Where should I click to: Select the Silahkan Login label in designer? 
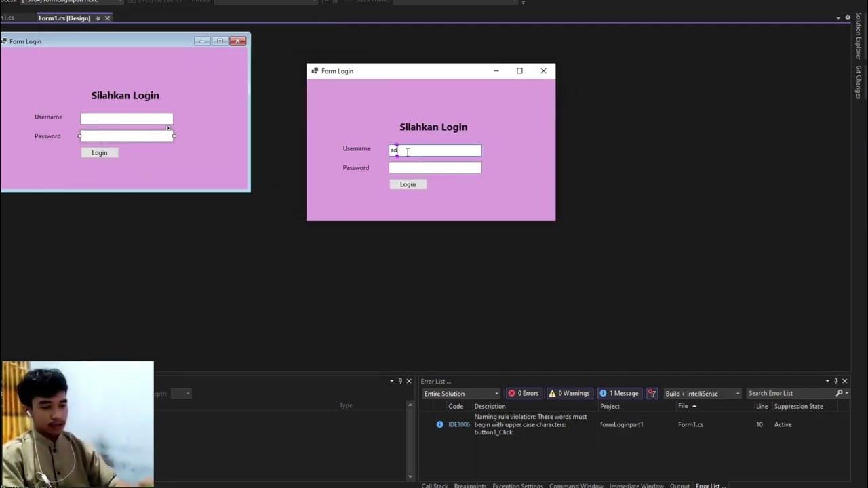point(125,96)
